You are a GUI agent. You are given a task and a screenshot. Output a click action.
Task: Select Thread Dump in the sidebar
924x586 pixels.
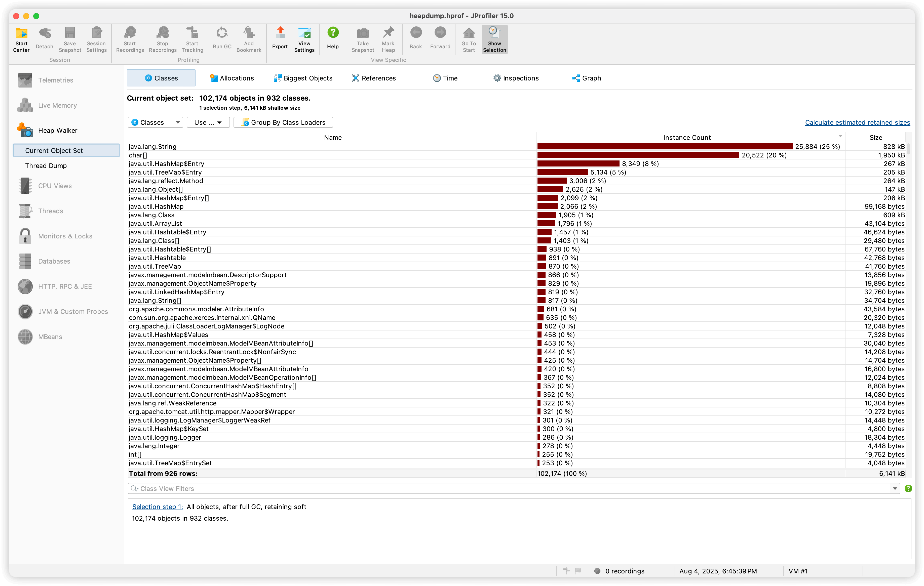(46, 166)
